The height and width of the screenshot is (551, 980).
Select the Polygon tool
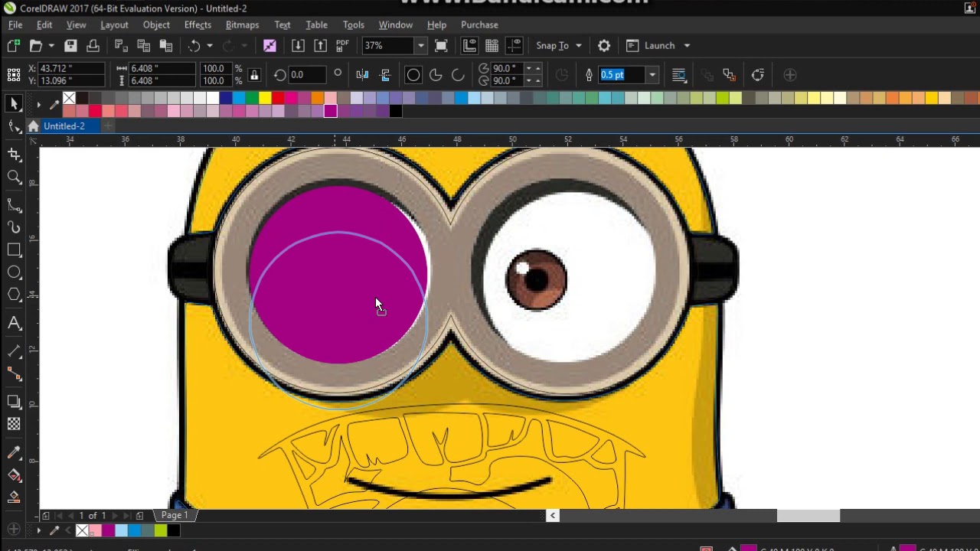pos(14,295)
